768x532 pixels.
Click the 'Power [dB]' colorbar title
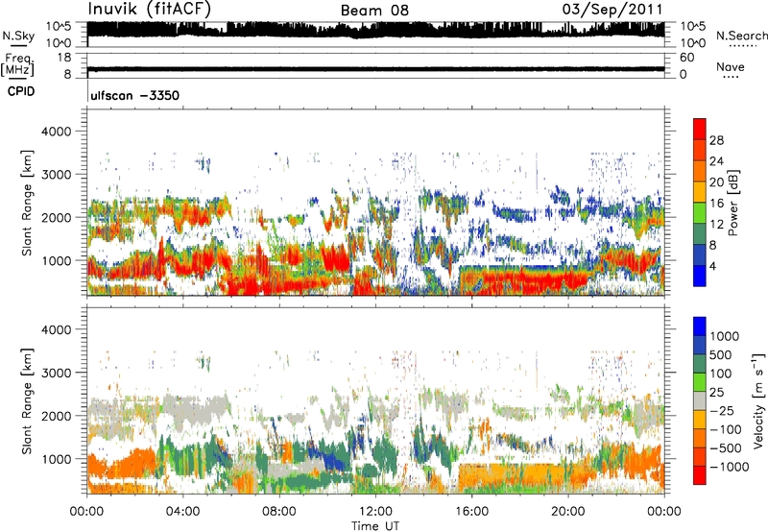[x=732, y=203]
